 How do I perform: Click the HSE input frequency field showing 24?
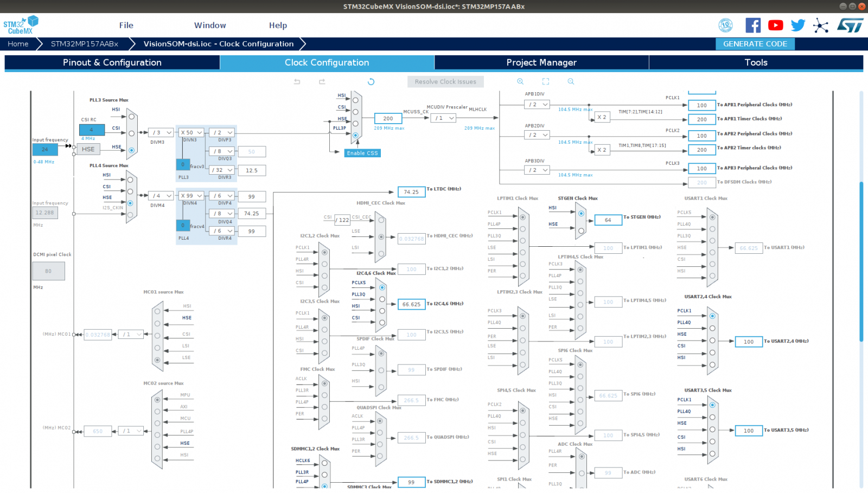[x=44, y=149]
